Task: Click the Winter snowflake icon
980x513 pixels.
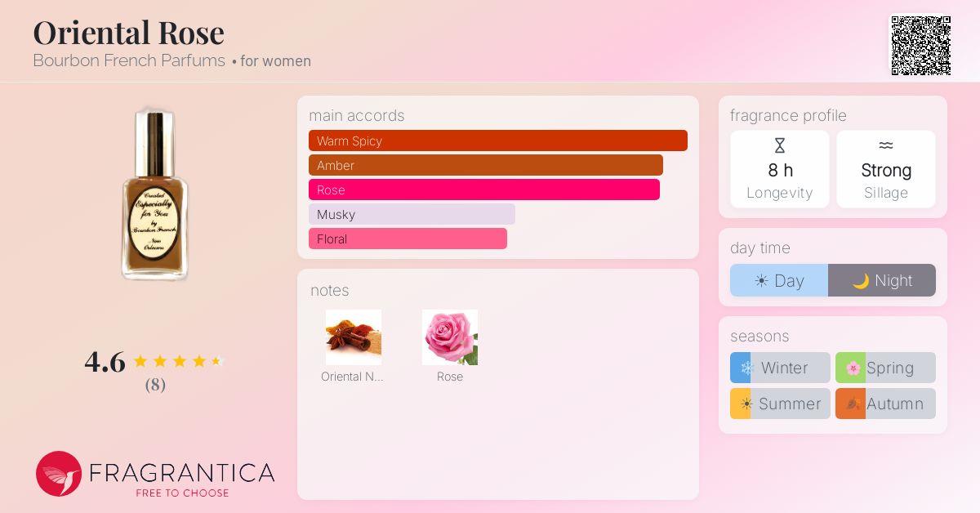Action: click(x=746, y=368)
